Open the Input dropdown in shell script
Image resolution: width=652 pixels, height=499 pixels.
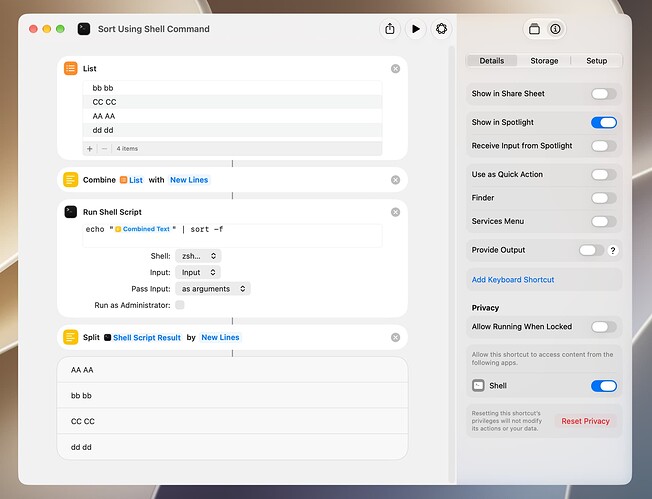(x=198, y=272)
